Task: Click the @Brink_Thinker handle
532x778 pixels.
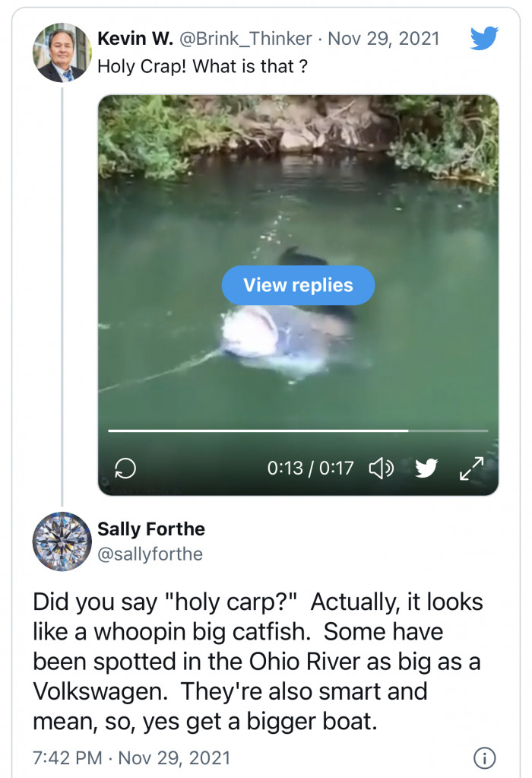Action: click(x=245, y=38)
